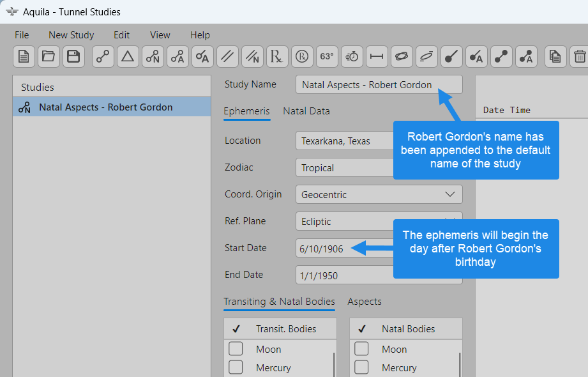Click the linked nodes icon marked N
The height and width of the screenshot is (377, 588).
coord(153,57)
